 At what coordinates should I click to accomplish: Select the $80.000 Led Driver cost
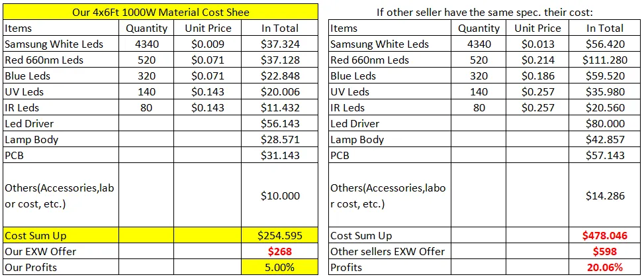(x=605, y=124)
